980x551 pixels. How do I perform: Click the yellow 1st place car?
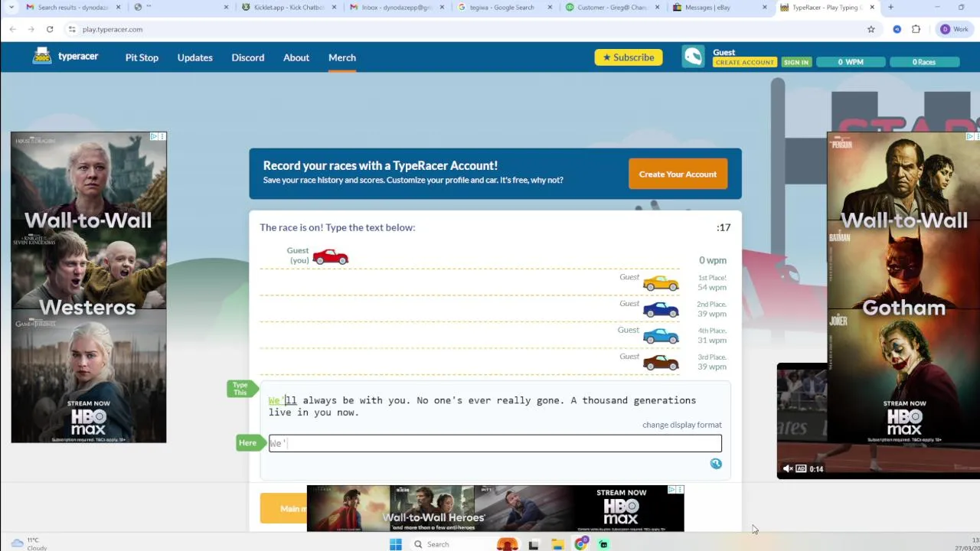pos(661,283)
